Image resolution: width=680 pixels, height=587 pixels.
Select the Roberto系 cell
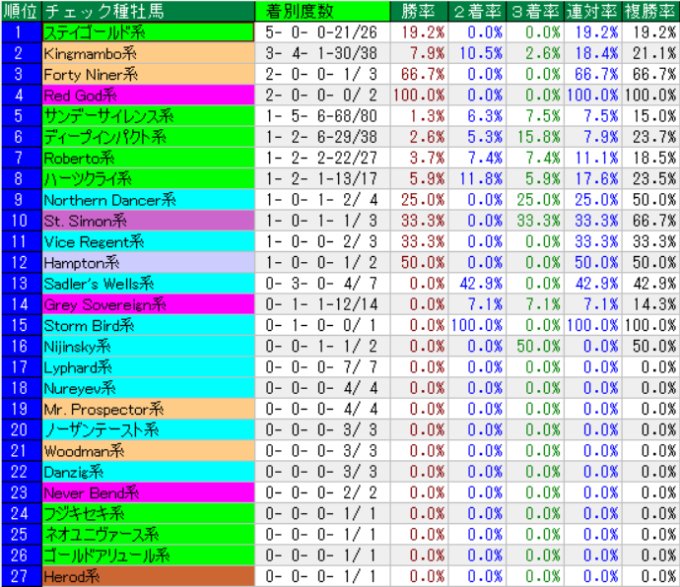(148, 158)
